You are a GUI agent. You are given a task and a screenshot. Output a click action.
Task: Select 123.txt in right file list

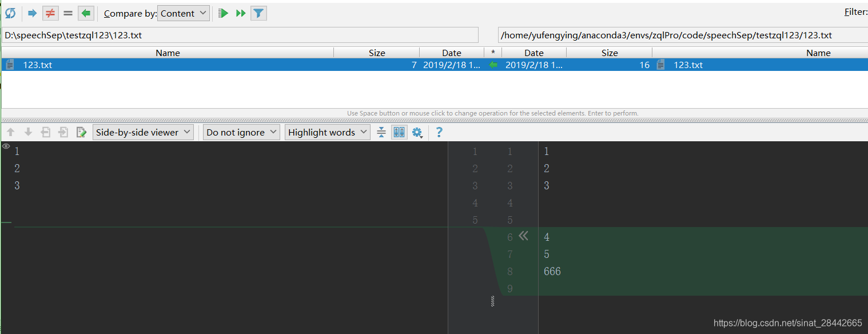[x=688, y=65]
